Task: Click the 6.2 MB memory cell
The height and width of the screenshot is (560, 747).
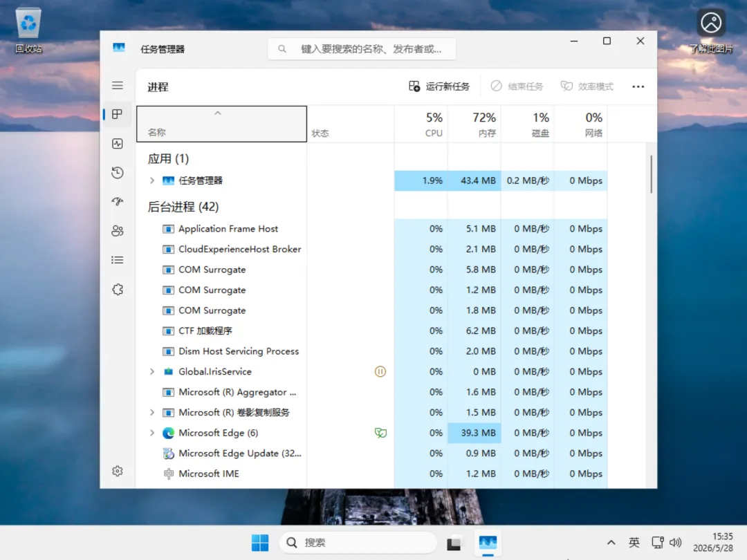Action: pyautogui.click(x=474, y=331)
